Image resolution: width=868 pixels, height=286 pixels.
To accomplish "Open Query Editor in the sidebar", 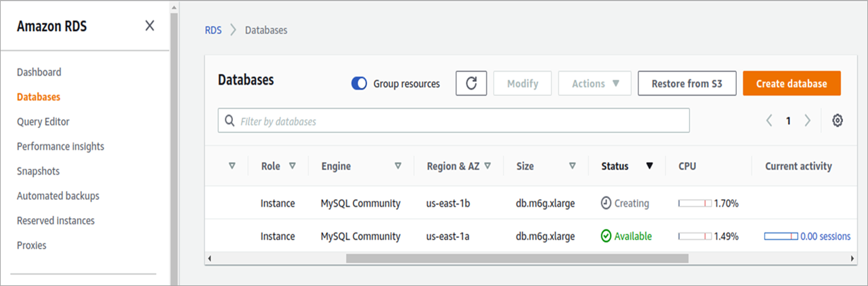I will (43, 121).
